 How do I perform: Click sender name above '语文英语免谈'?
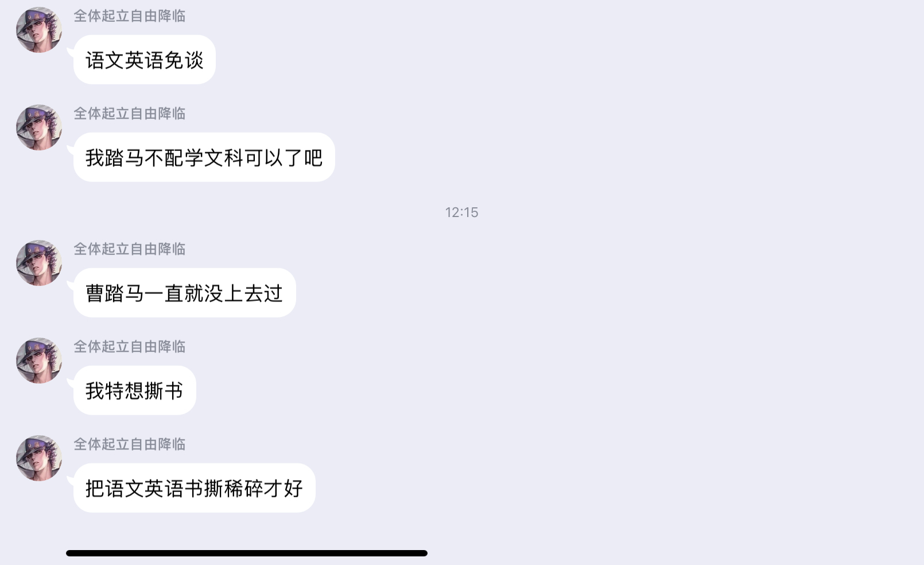[x=130, y=16]
